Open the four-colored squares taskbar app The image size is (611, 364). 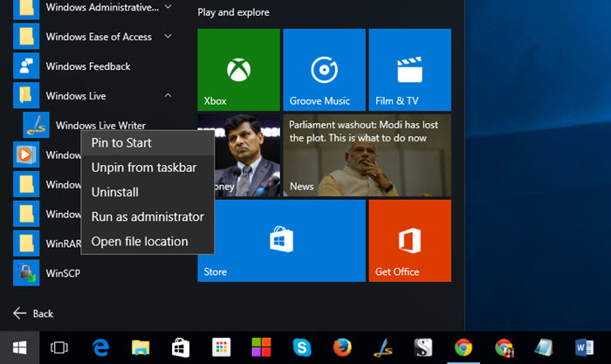pos(262,347)
